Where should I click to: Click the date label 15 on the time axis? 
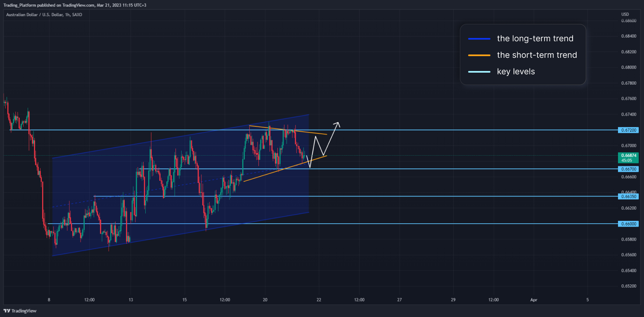pyautogui.click(x=185, y=300)
